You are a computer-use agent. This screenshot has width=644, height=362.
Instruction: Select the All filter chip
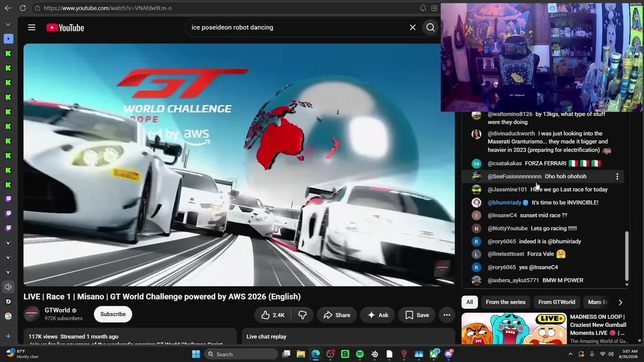(469, 302)
